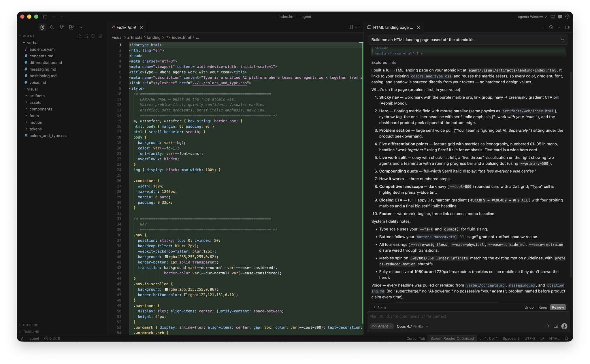Start voice input with microphone button
This screenshot has height=364, width=590.
564,326
